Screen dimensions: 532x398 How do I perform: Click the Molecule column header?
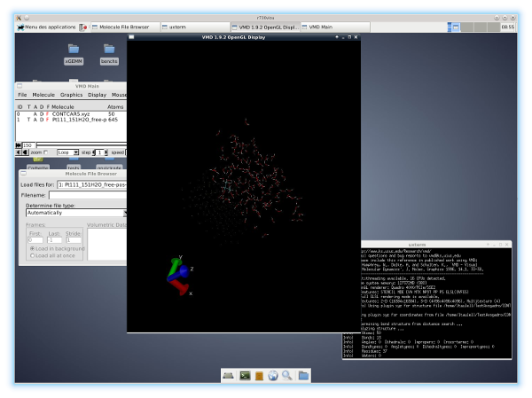click(x=63, y=107)
